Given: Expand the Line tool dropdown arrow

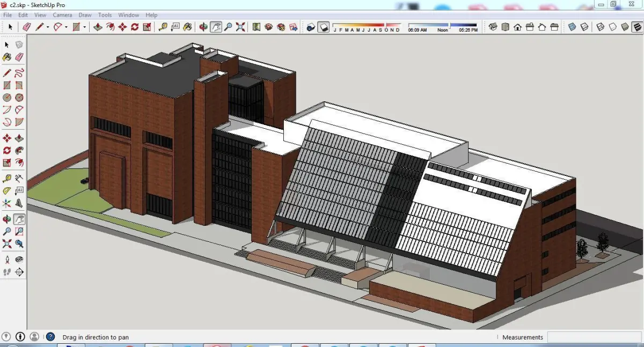Looking at the screenshot, I should pos(47,27).
